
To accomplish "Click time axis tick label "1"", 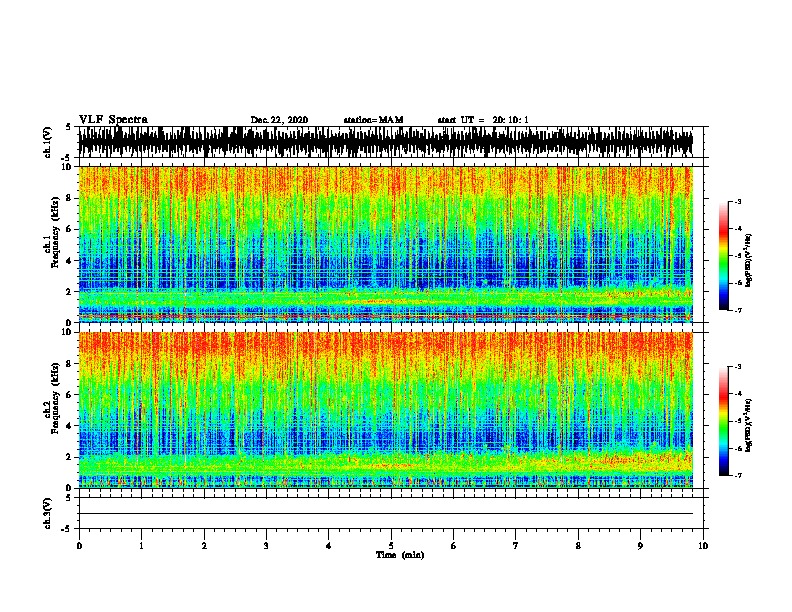I will tap(141, 546).
